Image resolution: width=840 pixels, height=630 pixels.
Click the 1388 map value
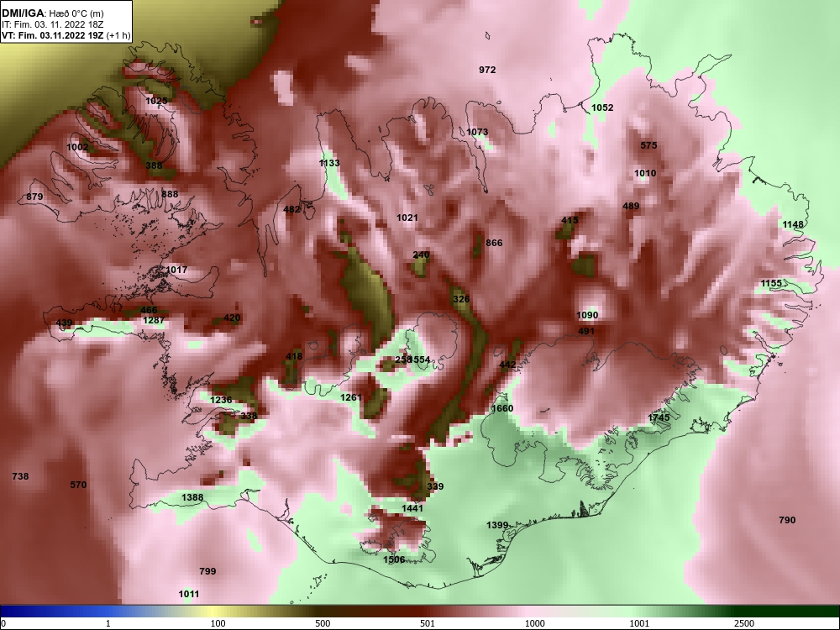click(x=192, y=497)
